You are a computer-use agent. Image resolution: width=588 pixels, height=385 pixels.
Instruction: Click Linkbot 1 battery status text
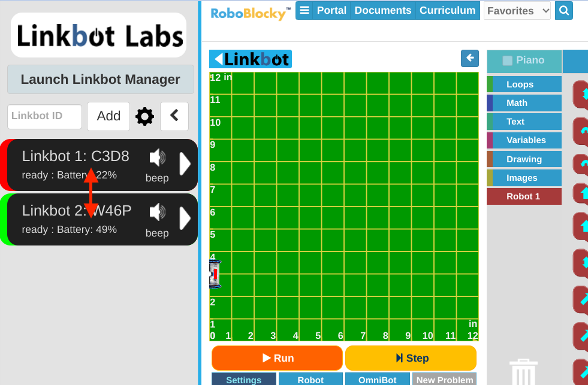pyautogui.click(x=70, y=175)
